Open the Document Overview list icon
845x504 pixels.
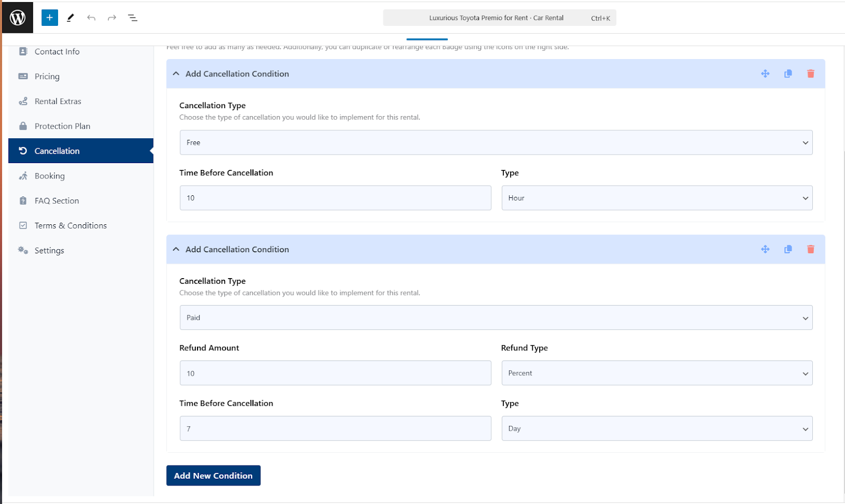(133, 17)
